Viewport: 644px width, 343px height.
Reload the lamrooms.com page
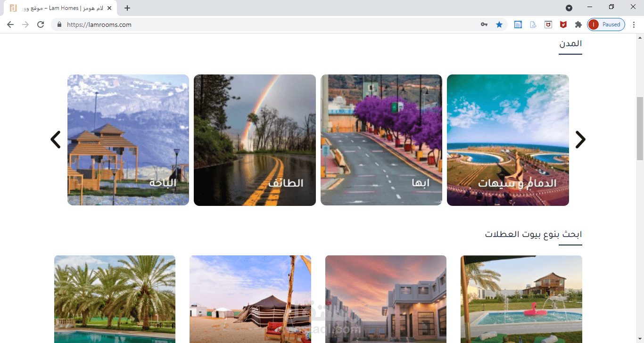click(x=41, y=24)
